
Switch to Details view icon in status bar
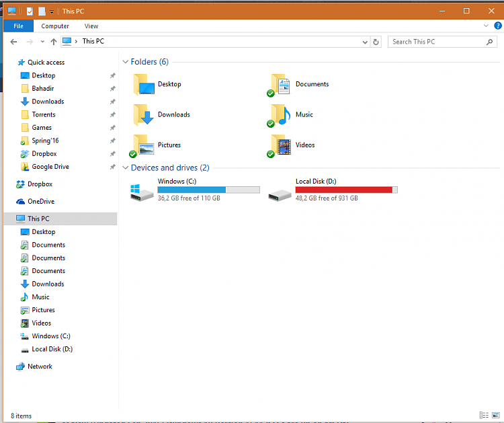pyautogui.click(x=484, y=416)
